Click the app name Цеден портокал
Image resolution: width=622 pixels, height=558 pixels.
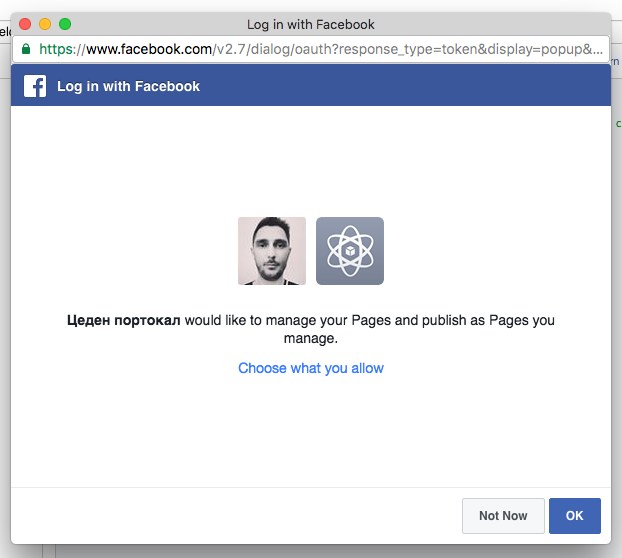[123, 320]
